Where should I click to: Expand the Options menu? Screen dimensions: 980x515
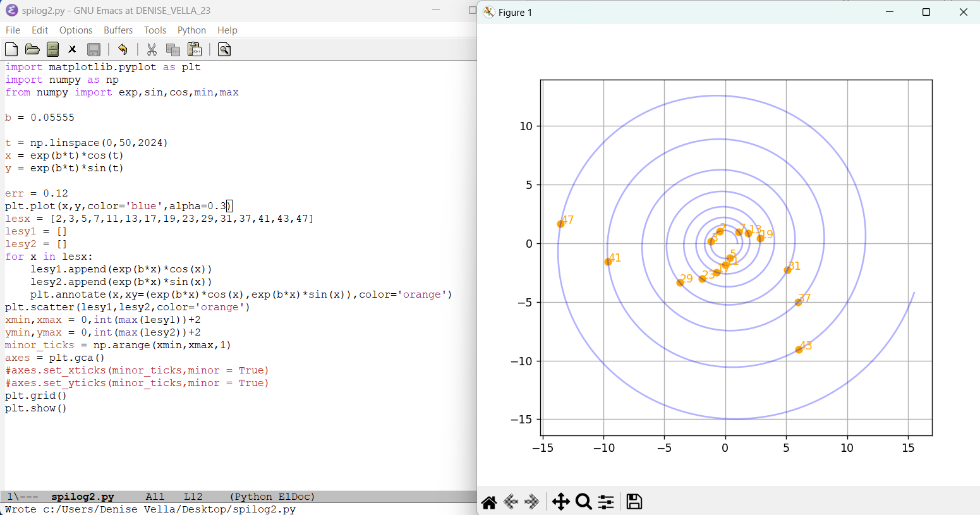point(76,30)
